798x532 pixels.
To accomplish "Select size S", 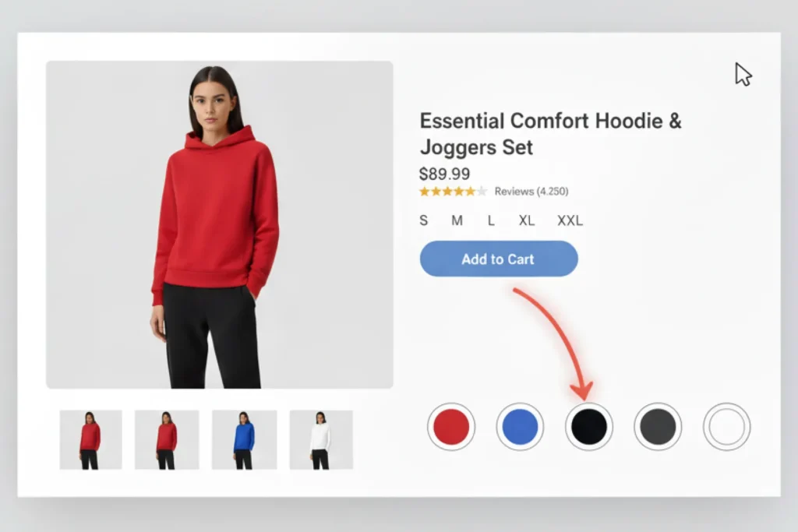I will [x=423, y=220].
